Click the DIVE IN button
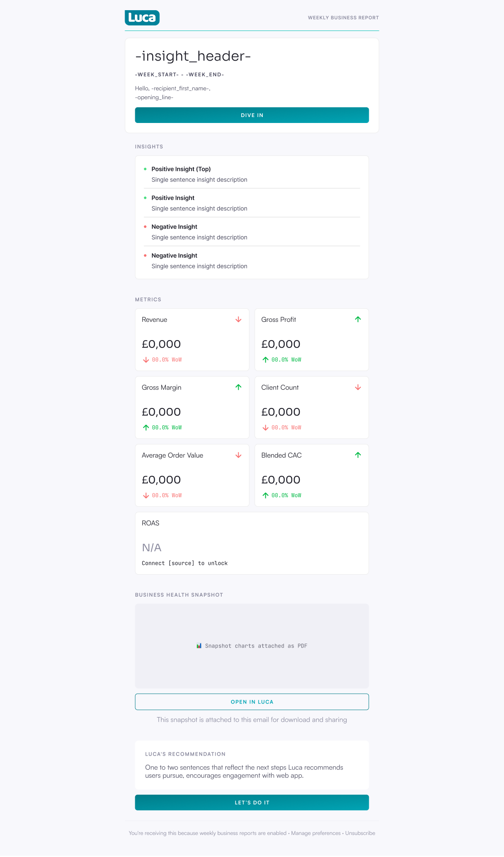Viewport: 504px width, 857px height. [252, 115]
